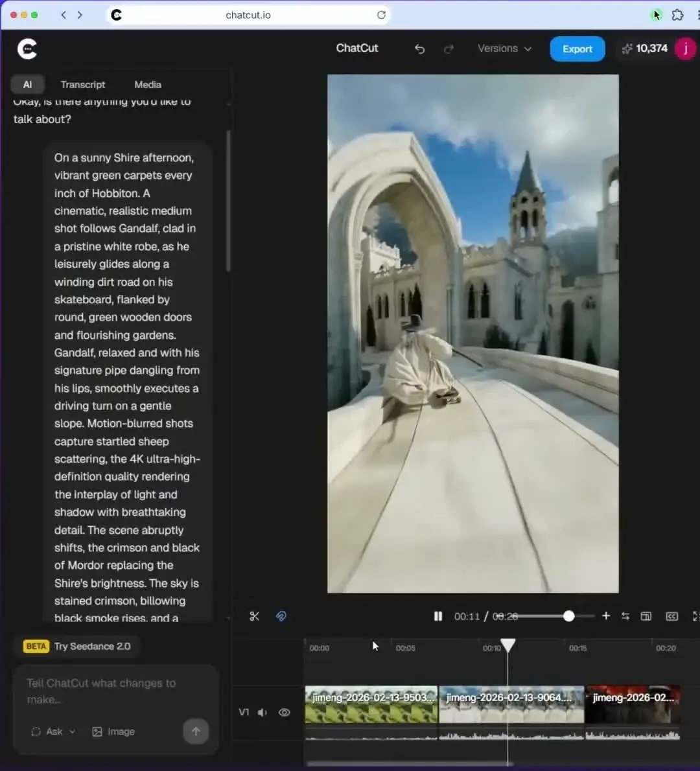Click the Hobbiton prompt message bubble
This screenshot has height=771, width=700.
pyautogui.click(x=128, y=382)
